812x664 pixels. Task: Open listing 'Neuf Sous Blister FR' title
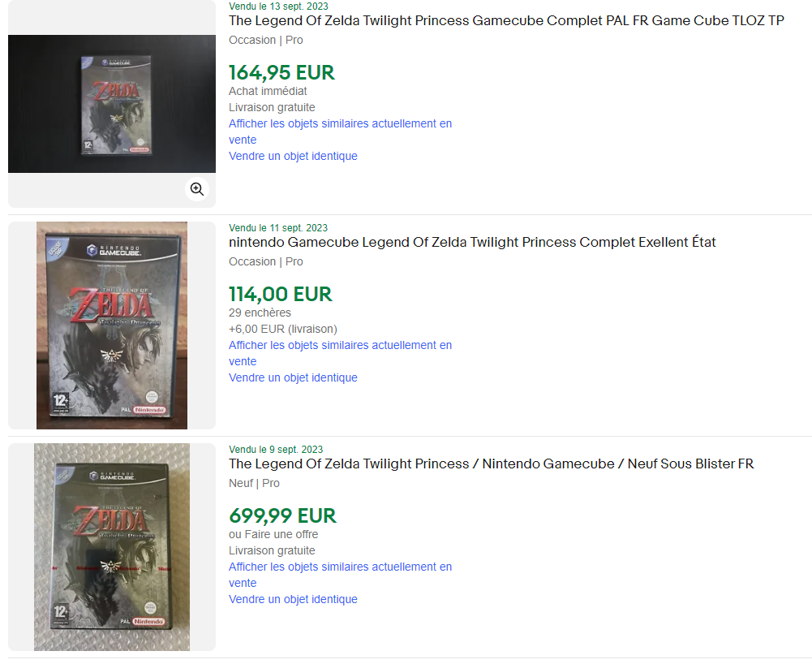[491, 464]
